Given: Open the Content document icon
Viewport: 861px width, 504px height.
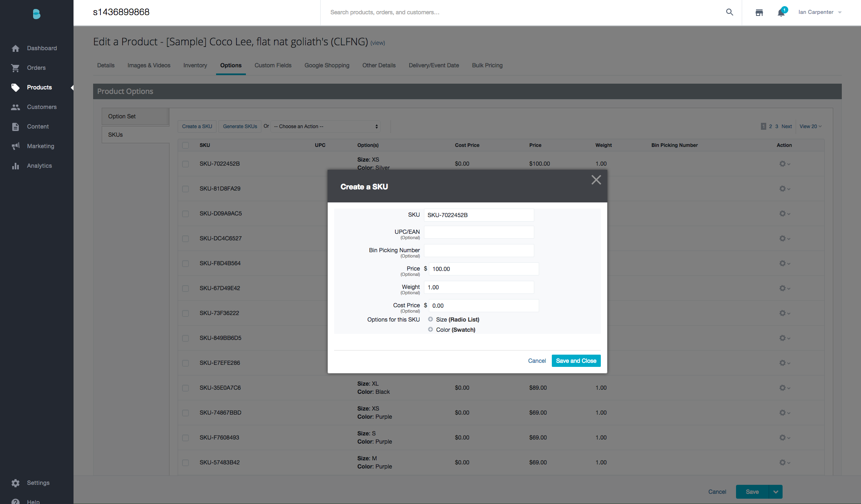Looking at the screenshot, I should 16,127.
